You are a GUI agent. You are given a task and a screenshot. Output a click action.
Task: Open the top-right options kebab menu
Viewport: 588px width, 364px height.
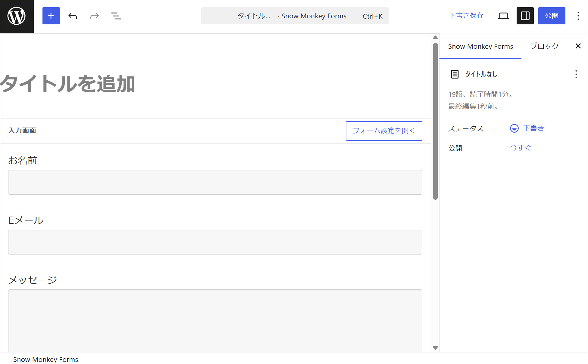578,16
